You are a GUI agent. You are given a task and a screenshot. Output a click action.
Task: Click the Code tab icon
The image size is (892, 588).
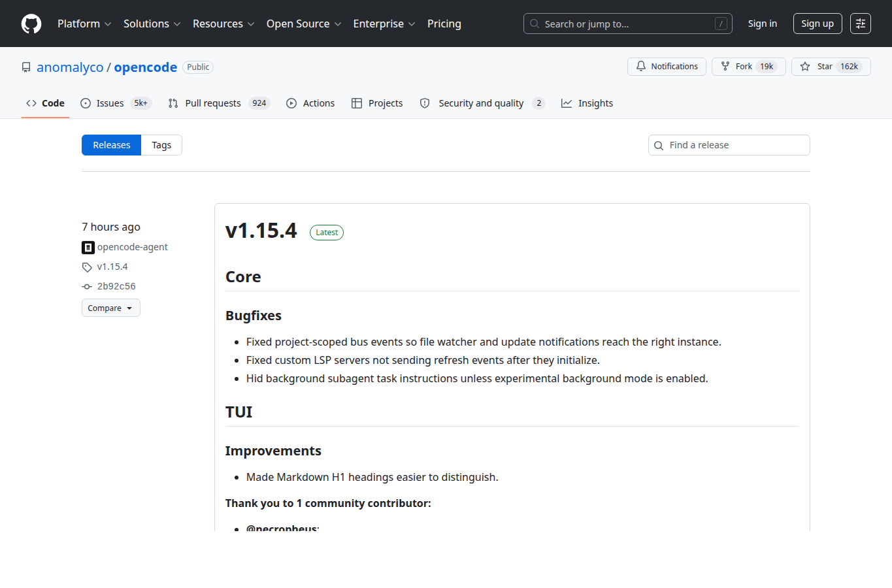point(31,103)
